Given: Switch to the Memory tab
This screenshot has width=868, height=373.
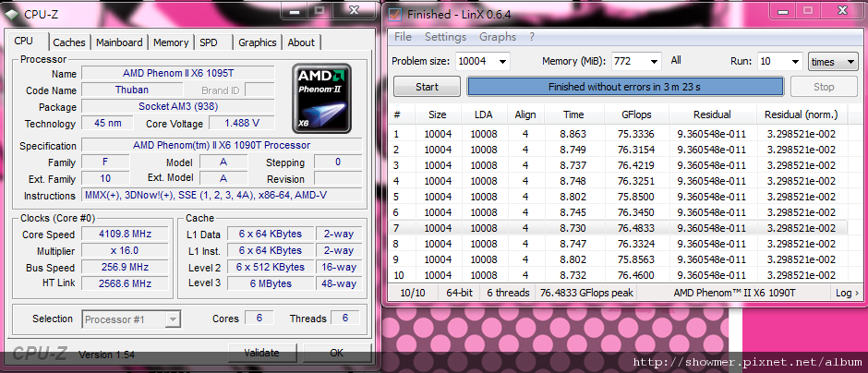Looking at the screenshot, I should [171, 42].
